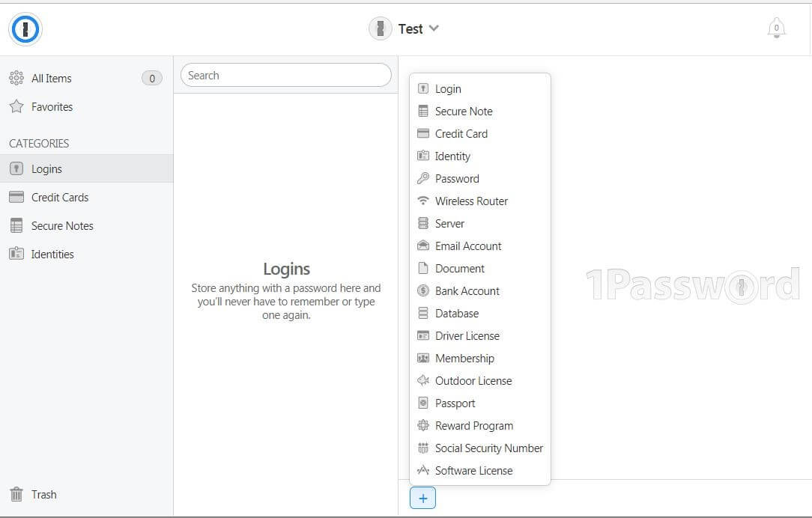The width and height of the screenshot is (812, 518).
Task: Click the Bank Account dollar icon
Action: pos(423,291)
